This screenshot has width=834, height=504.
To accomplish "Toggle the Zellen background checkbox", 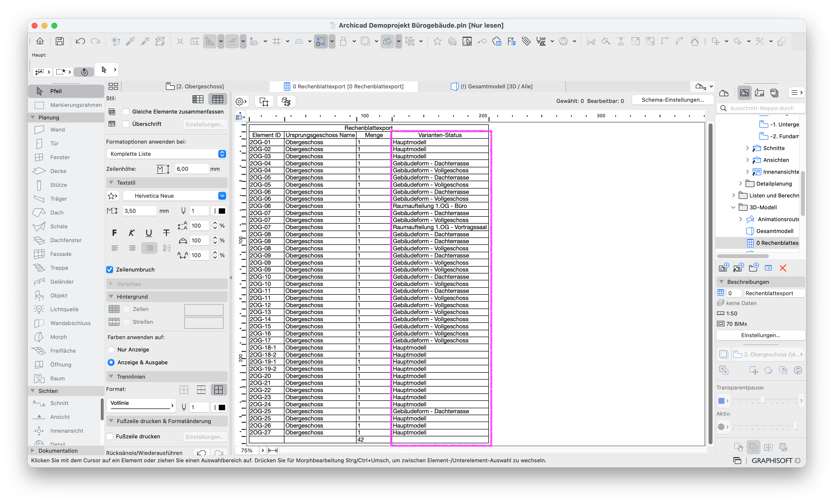I will tap(127, 309).
